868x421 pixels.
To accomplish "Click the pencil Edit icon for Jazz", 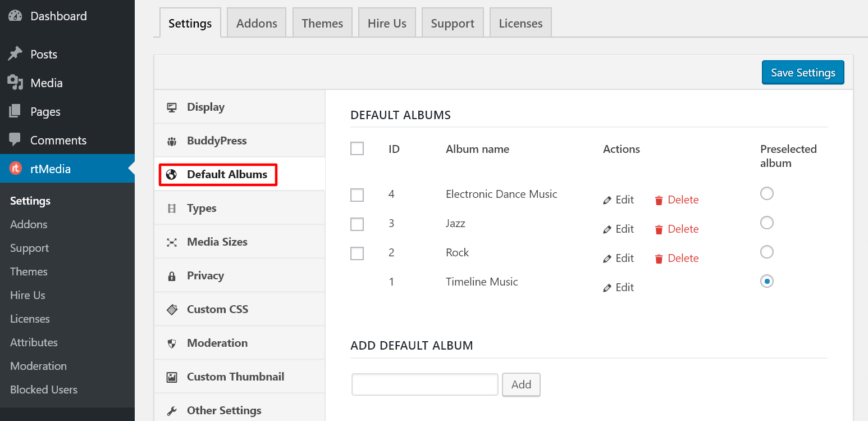I will 608,229.
